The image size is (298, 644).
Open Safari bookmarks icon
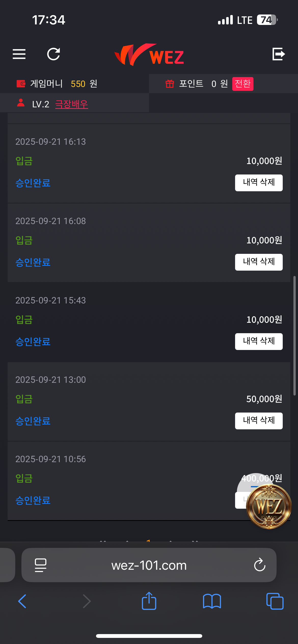[x=212, y=601]
